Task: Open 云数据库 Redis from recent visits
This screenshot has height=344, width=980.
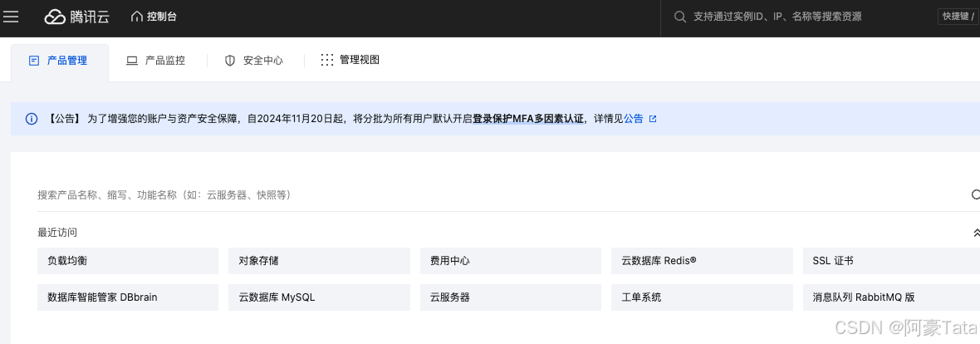Action: (x=702, y=261)
